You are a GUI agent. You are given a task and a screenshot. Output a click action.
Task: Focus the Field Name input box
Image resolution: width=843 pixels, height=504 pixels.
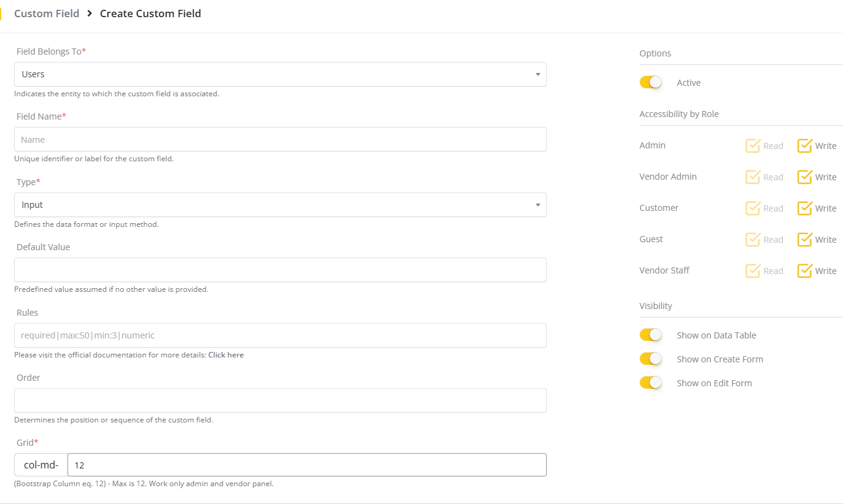(x=280, y=139)
